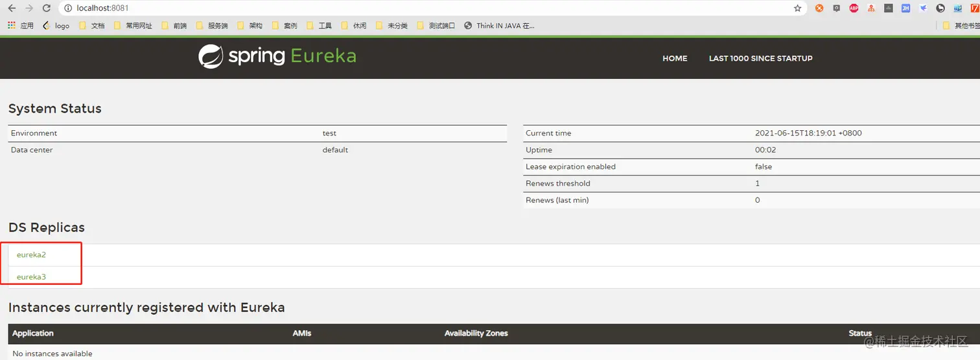The width and height of the screenshot is (980, 360).
Task: Click the Renews (last min) label
Action: (x=557, y=201)
